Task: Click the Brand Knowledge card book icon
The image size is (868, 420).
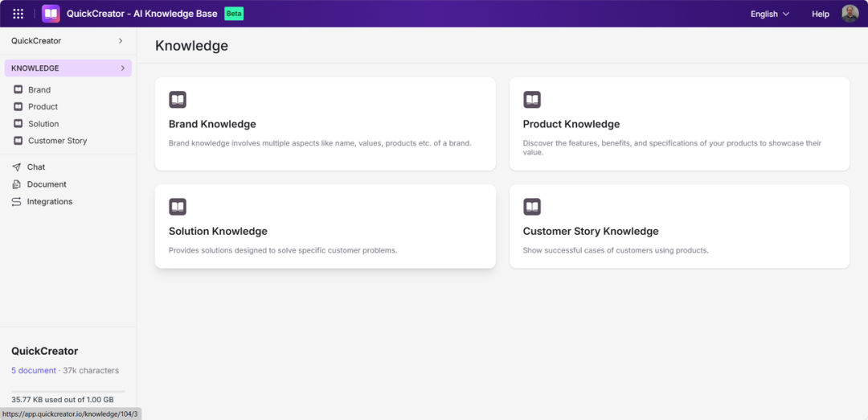Action: click(x=178, y=100)
